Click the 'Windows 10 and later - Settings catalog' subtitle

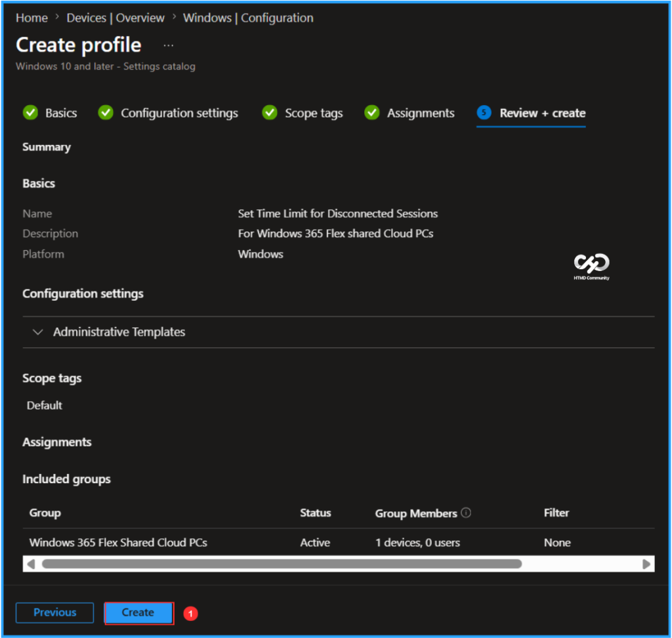pyautogui.click(x=106, y=66)
